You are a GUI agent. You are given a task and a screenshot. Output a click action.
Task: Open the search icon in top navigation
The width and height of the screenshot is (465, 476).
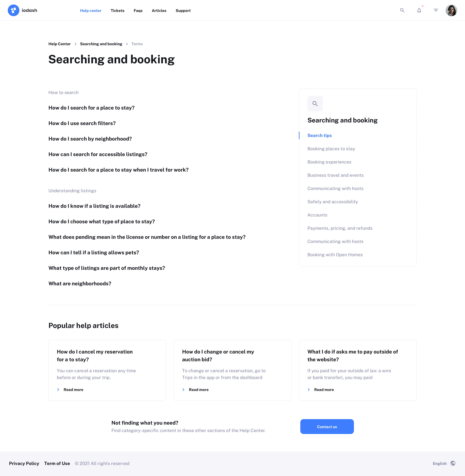point(402,10)
